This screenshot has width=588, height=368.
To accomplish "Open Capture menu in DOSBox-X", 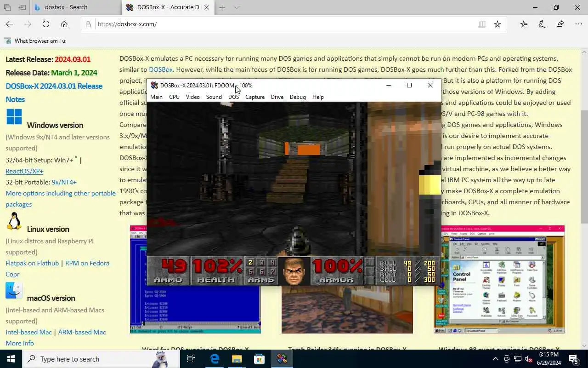I will [255, 97].
